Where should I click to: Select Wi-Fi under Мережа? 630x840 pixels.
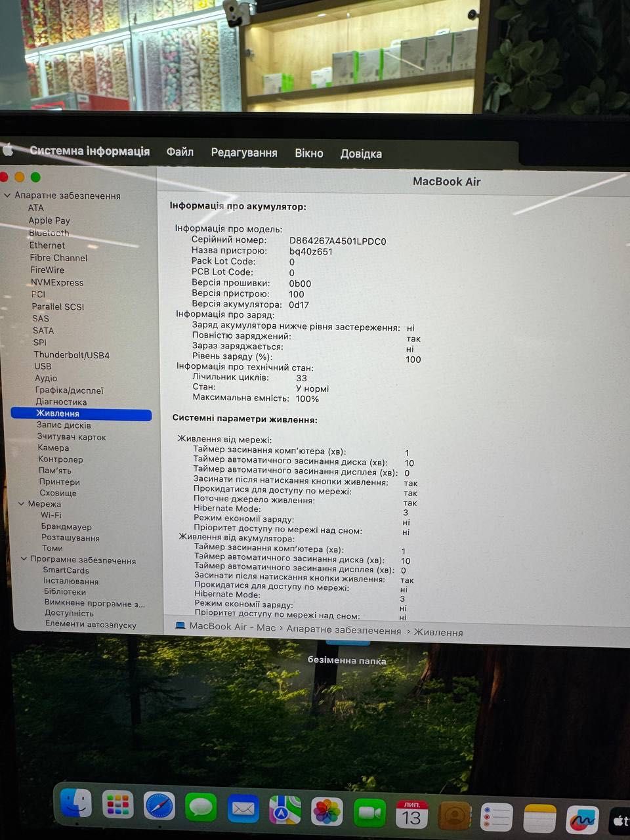[x=51, y=515]
